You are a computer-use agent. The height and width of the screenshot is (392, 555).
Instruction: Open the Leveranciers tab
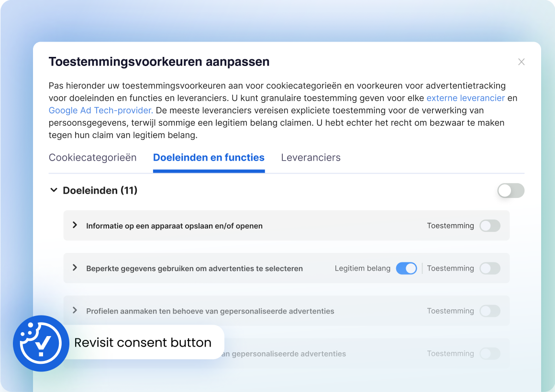(x=311, y=158)
